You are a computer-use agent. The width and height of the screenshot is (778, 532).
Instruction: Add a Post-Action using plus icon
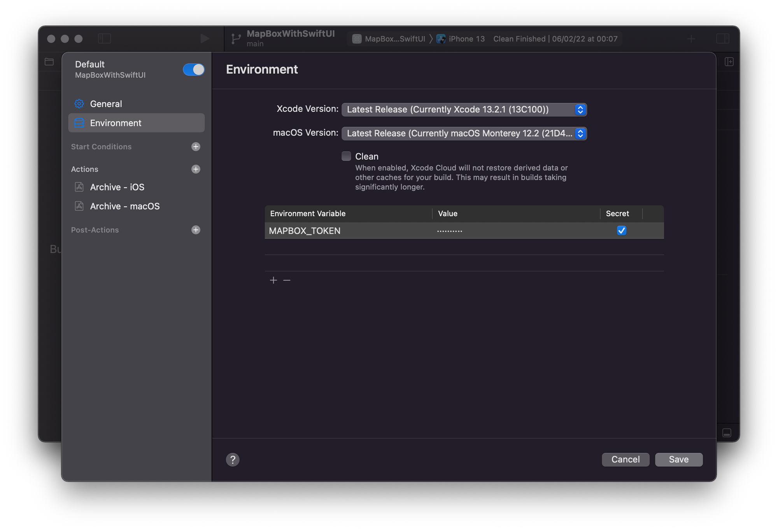196,230
